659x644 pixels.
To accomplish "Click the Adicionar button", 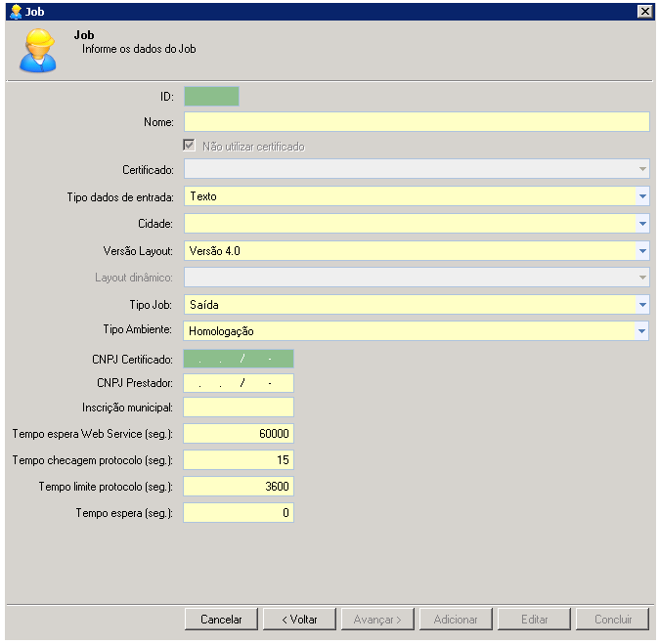I will click(456, 620).
